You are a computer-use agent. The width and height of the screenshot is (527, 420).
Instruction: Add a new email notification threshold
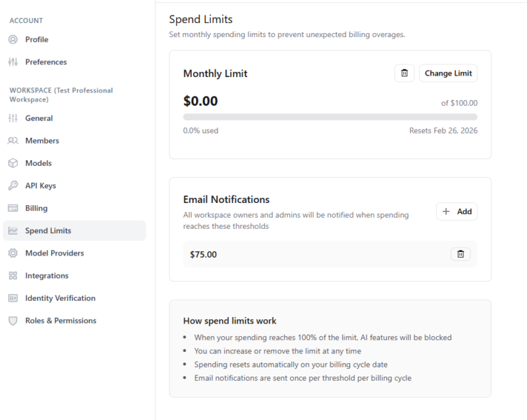456,211
